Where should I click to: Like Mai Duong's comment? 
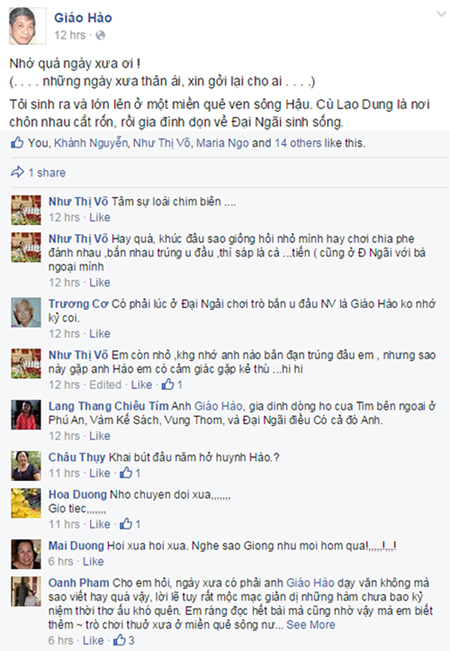93,561
